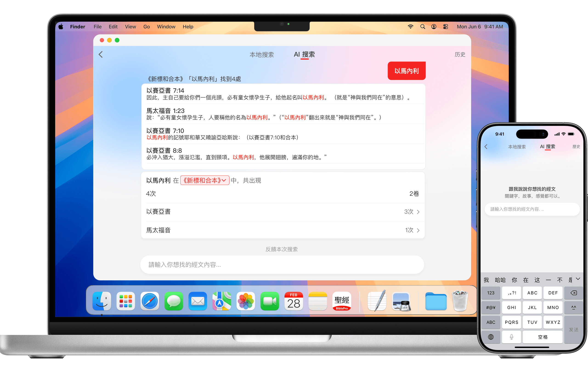Open Notes from the Dock
This screenshot has width=588, height=368.
318,301
